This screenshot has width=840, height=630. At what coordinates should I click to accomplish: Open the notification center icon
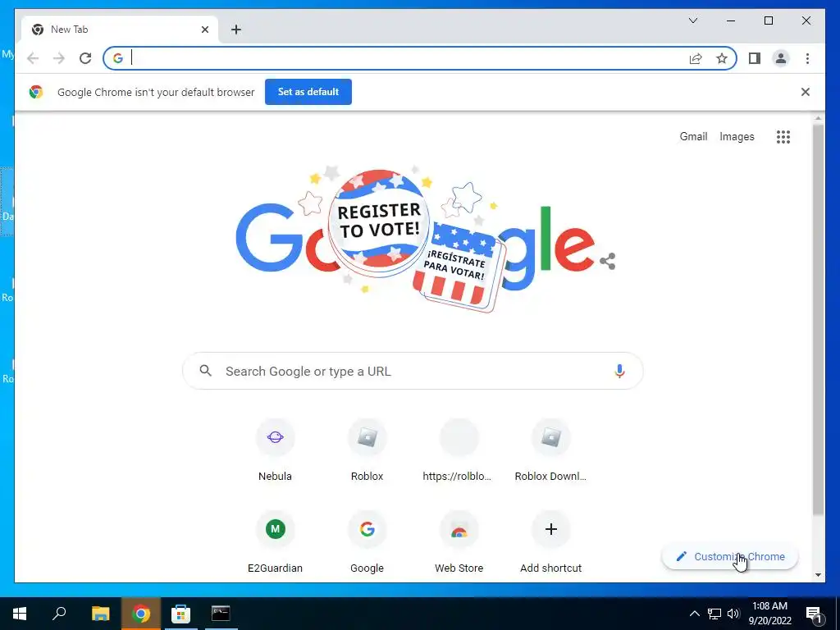[814, 614]
